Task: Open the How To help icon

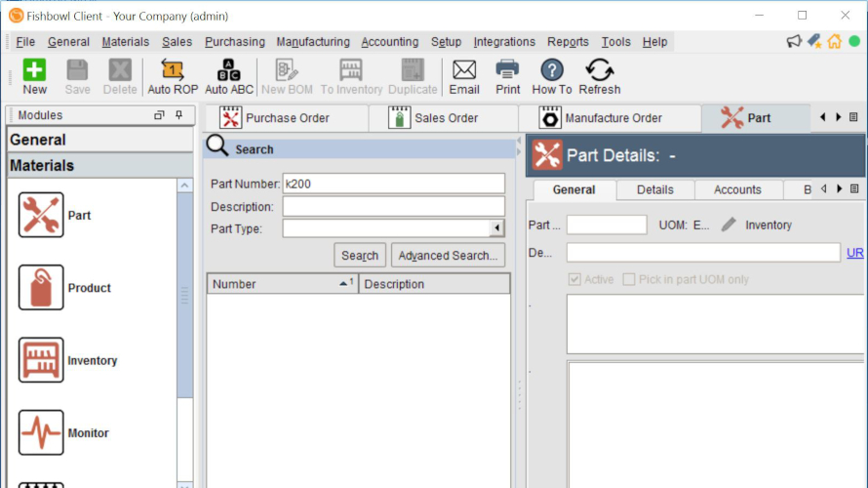Action: click(551, 76)
